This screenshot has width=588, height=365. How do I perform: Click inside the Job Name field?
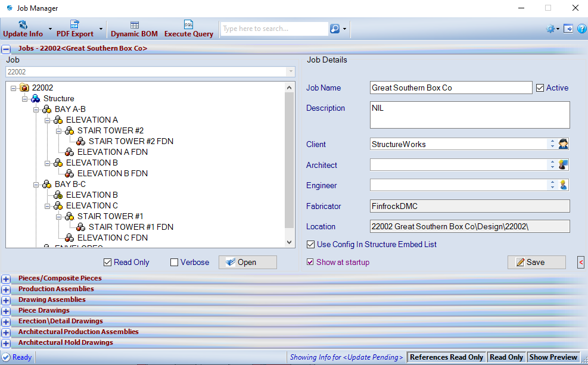pos(450,88)
